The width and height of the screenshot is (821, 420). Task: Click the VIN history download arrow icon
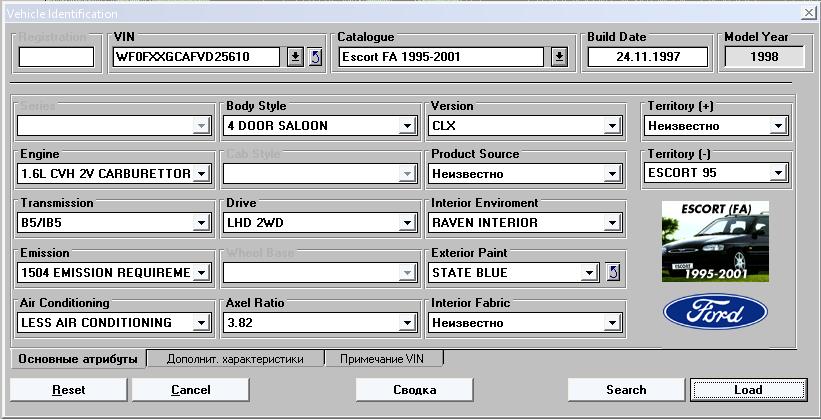[x=295, y=57]
